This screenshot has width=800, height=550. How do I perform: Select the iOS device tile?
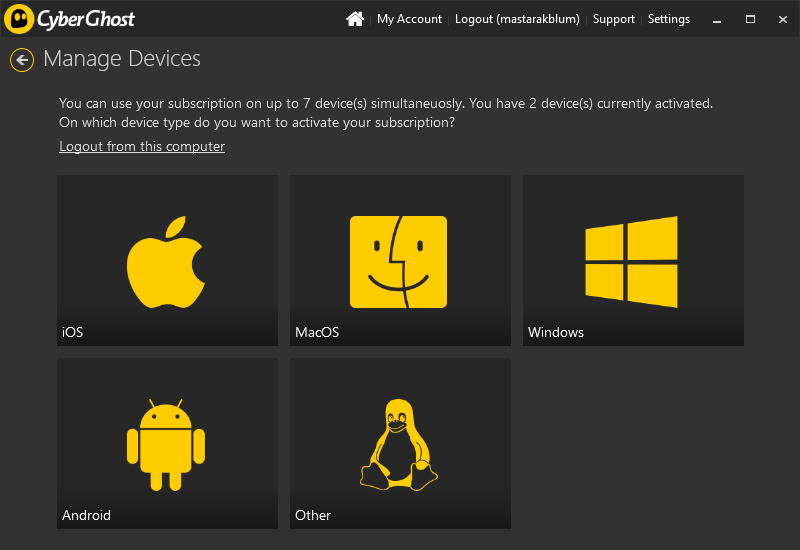click(x=167, y=260)
